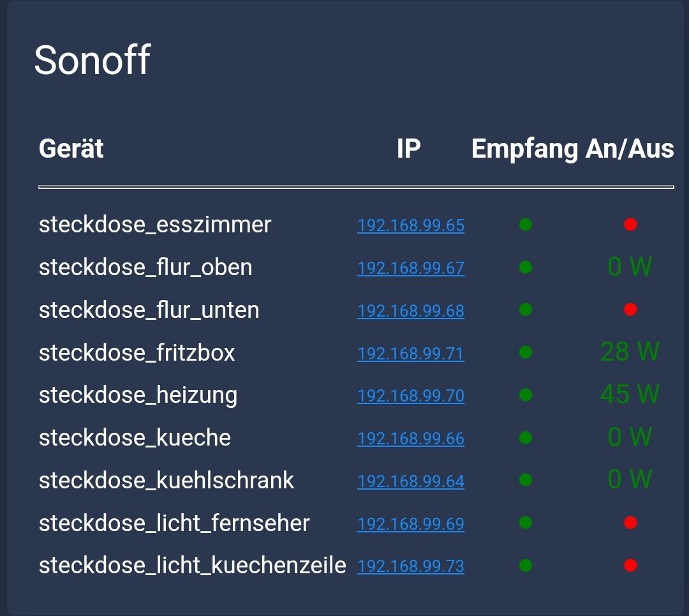Screen dimensions: 689x616
Task: Toggle red on/off indicator for steckdose_esszimmer
Action: [x=630, y=225]
